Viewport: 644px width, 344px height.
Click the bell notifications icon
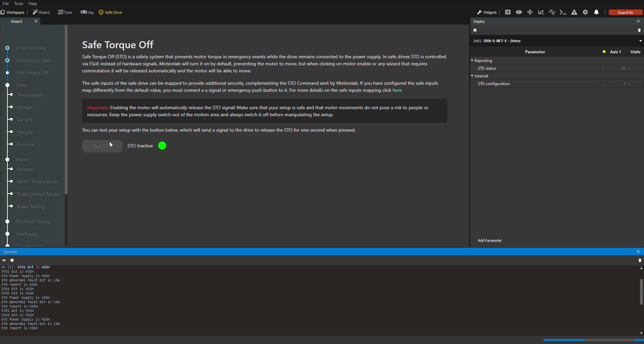596,12
